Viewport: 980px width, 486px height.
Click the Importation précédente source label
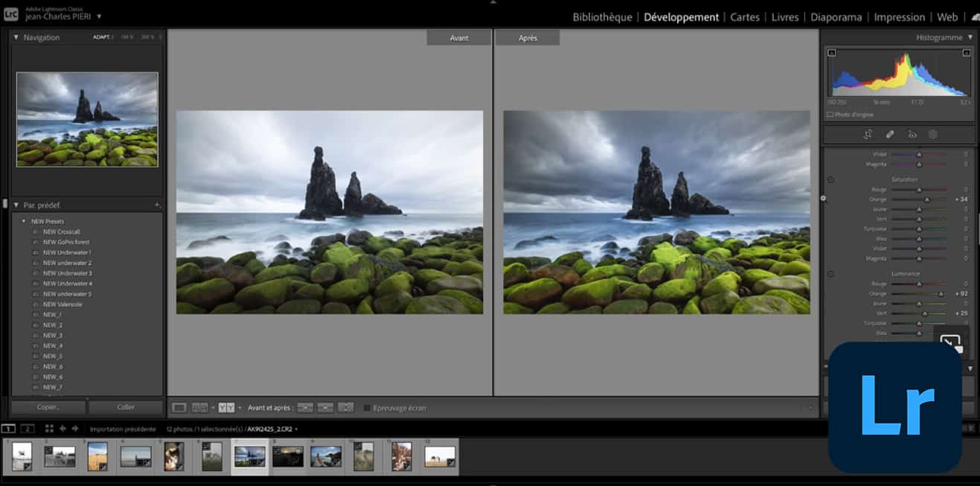[x=123, y=429]
